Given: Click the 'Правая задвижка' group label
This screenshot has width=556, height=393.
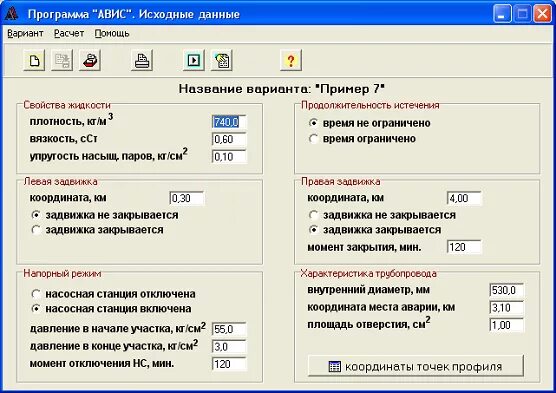Looking at the screenshot, I should click(x=340, y=181).
